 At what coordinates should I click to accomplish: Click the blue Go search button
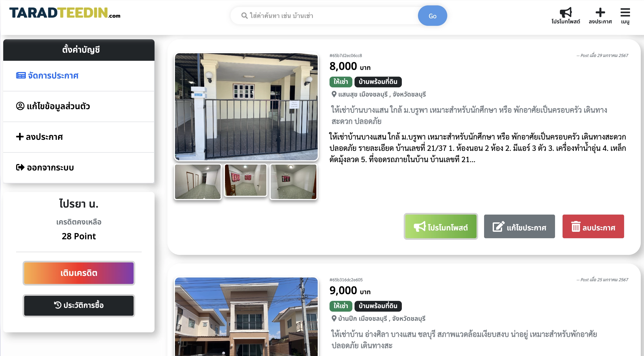(432, 16)
